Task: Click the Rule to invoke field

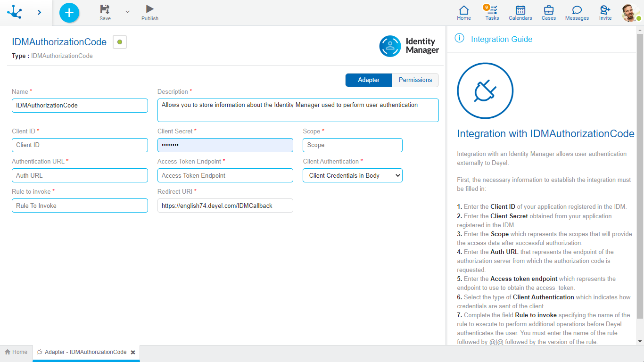Action: tap(80, 206)
